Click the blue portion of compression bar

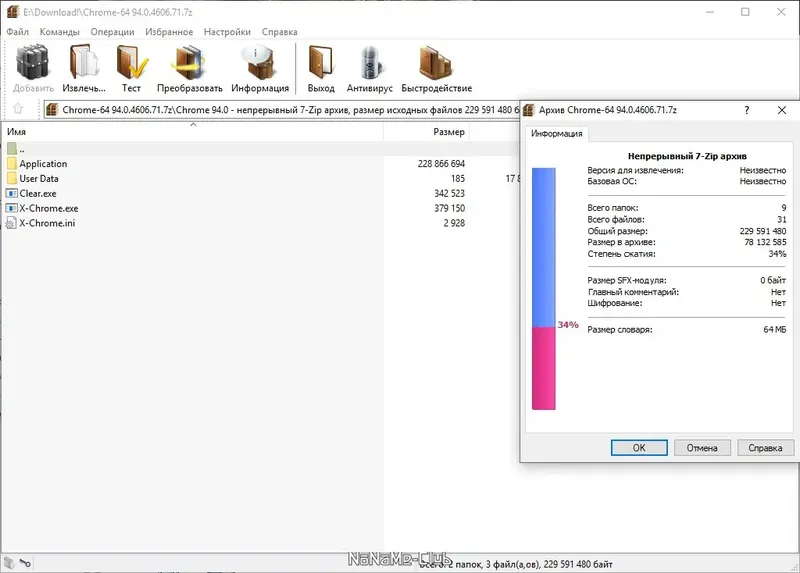pyautogui.click(x=543, y=247)
